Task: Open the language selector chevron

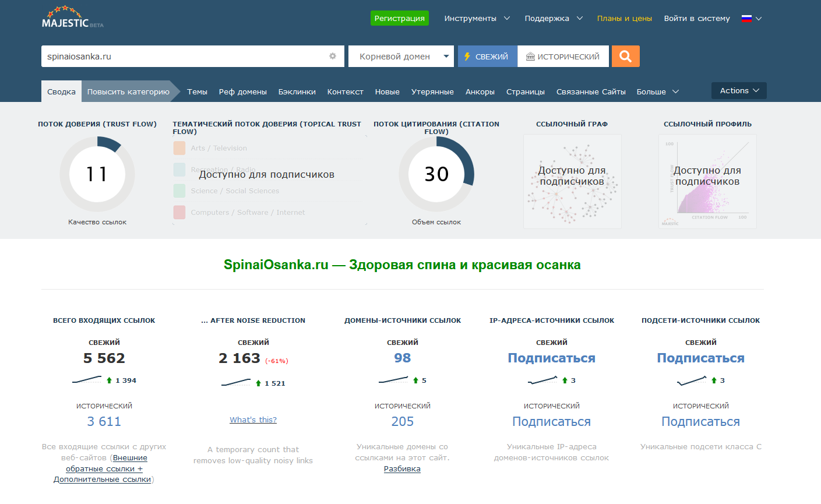Action: click(759, 19)
